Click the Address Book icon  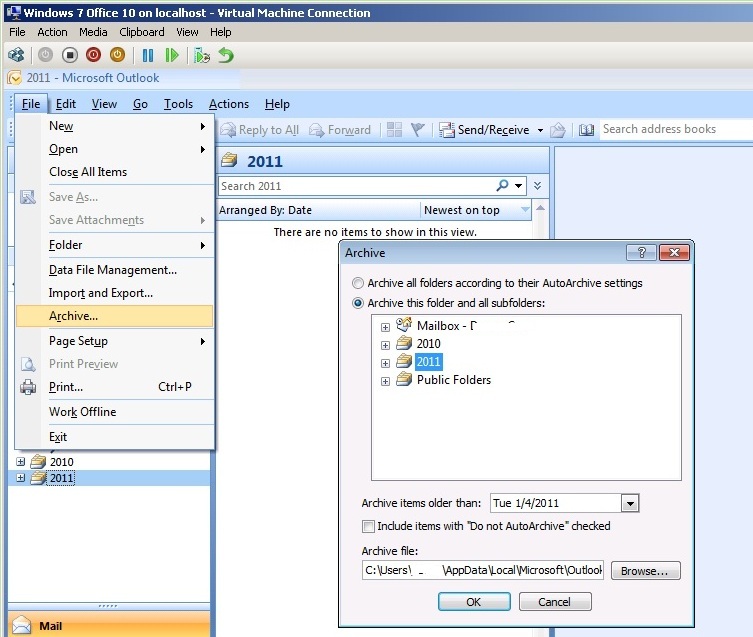(x=586, y=130)
